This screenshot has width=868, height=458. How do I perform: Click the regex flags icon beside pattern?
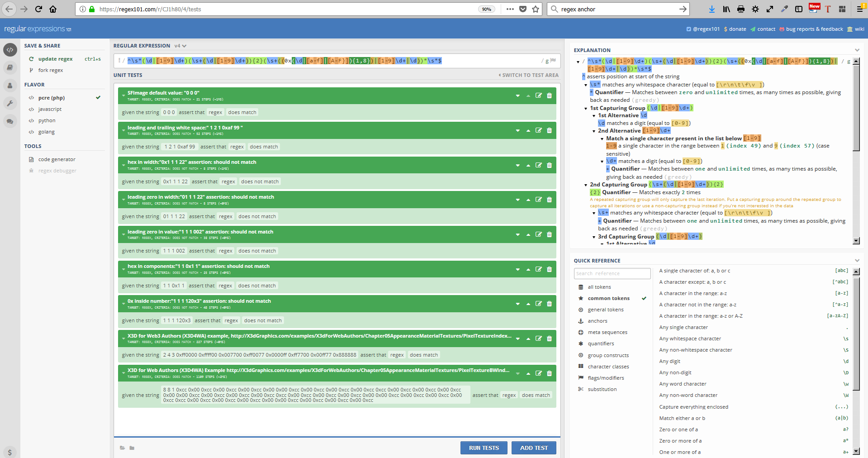click(553, 61)
